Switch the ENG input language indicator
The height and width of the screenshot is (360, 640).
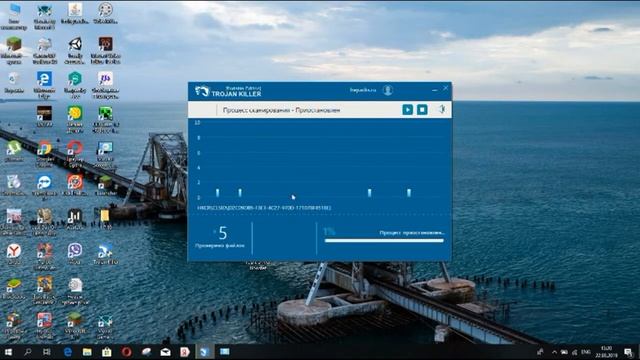(586, 352)
